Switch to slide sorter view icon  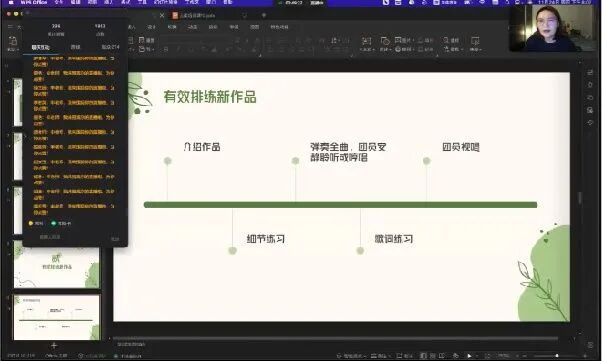click(433, 356)
